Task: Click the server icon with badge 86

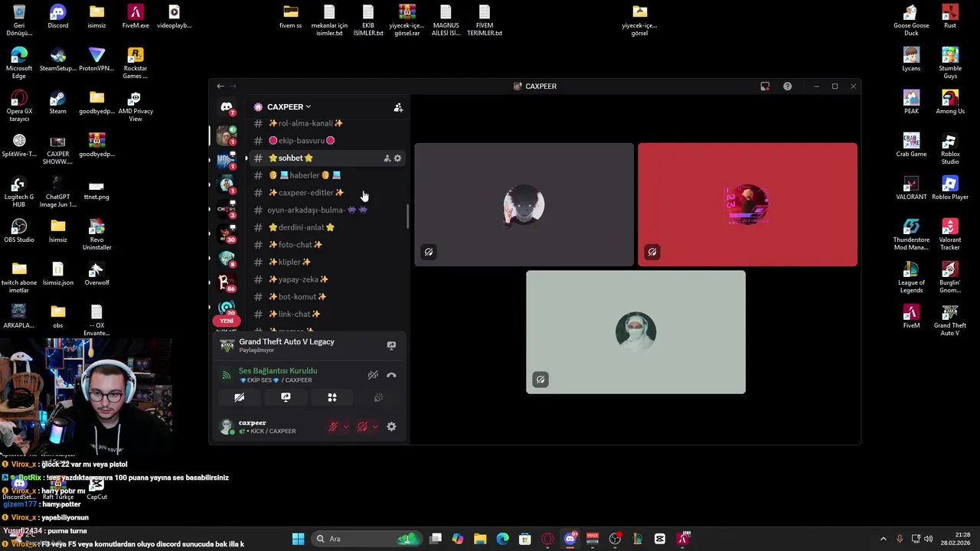Action: click(x=227, y=282)
